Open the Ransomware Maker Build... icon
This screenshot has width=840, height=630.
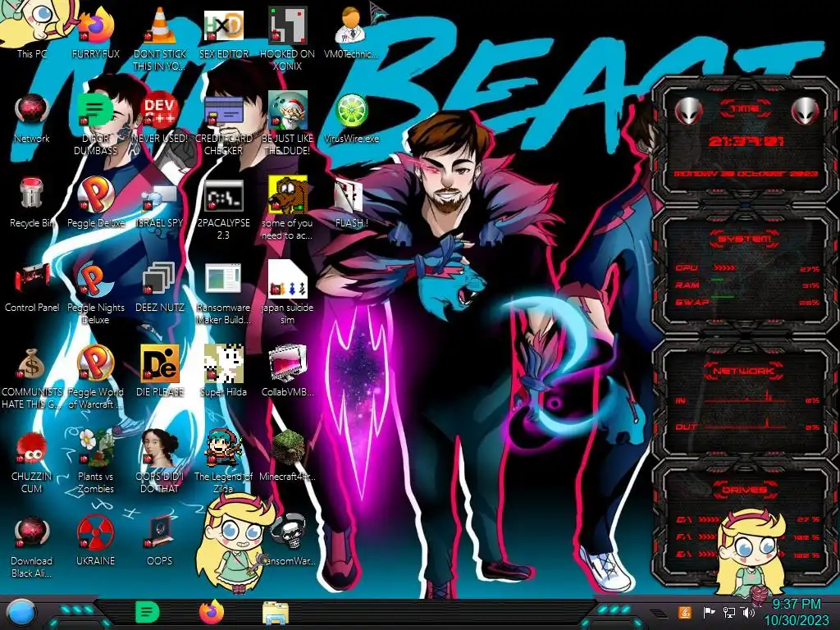223,281
